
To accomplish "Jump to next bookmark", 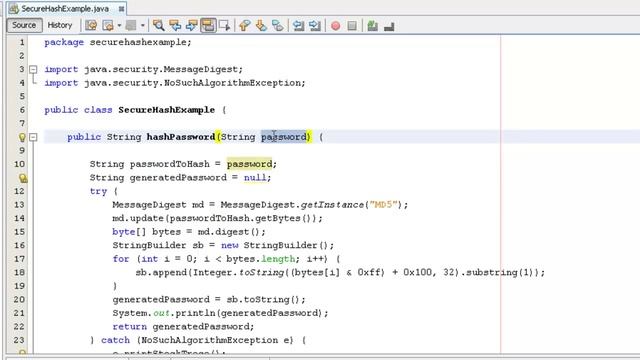I will (x=261, y=26).
